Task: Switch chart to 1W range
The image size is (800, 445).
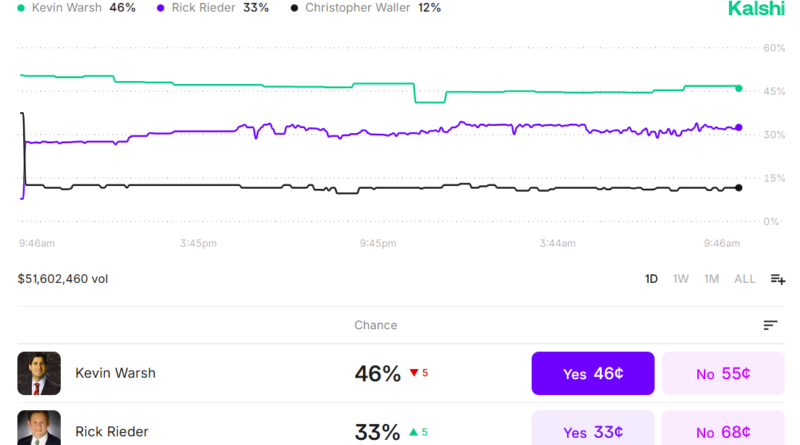Action: tap(680, 279)
